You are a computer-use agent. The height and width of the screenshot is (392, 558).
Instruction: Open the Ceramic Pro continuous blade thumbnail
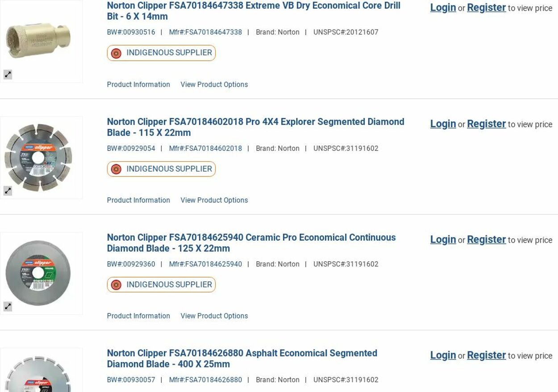pyautogui.click(x=38, y=273)
